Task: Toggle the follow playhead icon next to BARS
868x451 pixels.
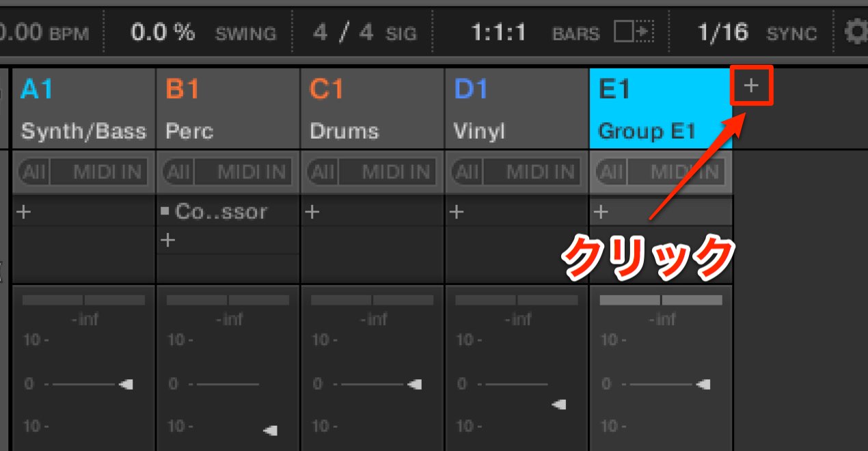Action: coord(633,32)
